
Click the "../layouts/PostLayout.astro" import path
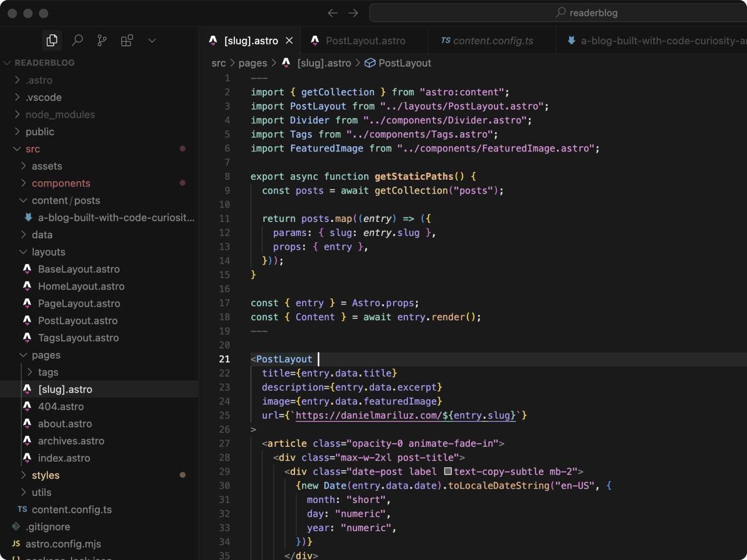(463, 106)
